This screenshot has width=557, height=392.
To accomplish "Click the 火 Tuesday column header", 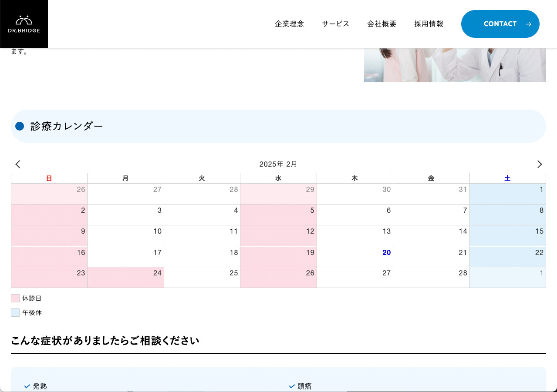I will [202, 178].
